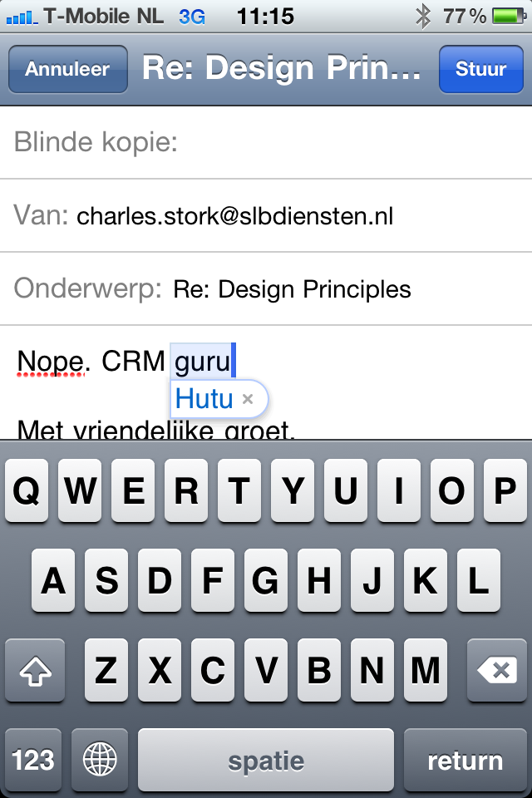The height and width of the screenshot is (798, 532).
Task: Accept the Hutu autocorrect suggestion
Action: [x=204, y=400]
